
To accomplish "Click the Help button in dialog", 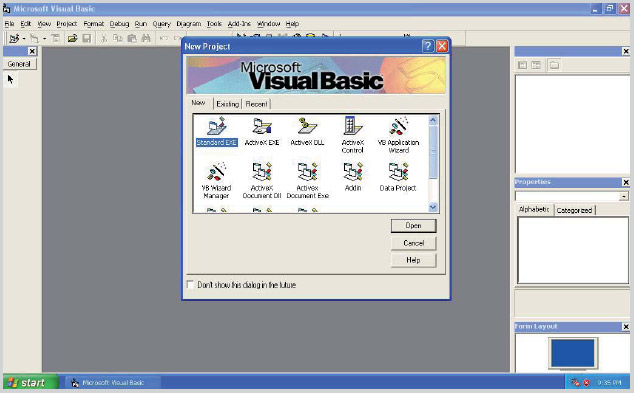I will [x=413, y=260].
